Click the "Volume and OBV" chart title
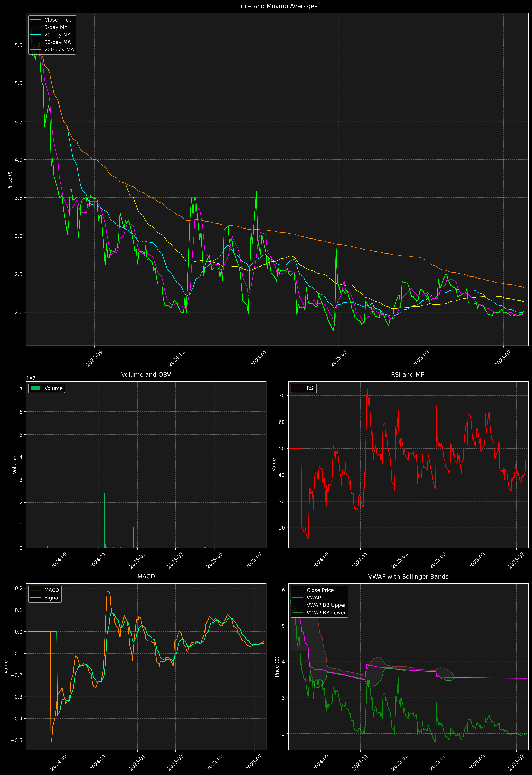The height and width of the screenshot is (775, 532). click(x=146, y=374)
